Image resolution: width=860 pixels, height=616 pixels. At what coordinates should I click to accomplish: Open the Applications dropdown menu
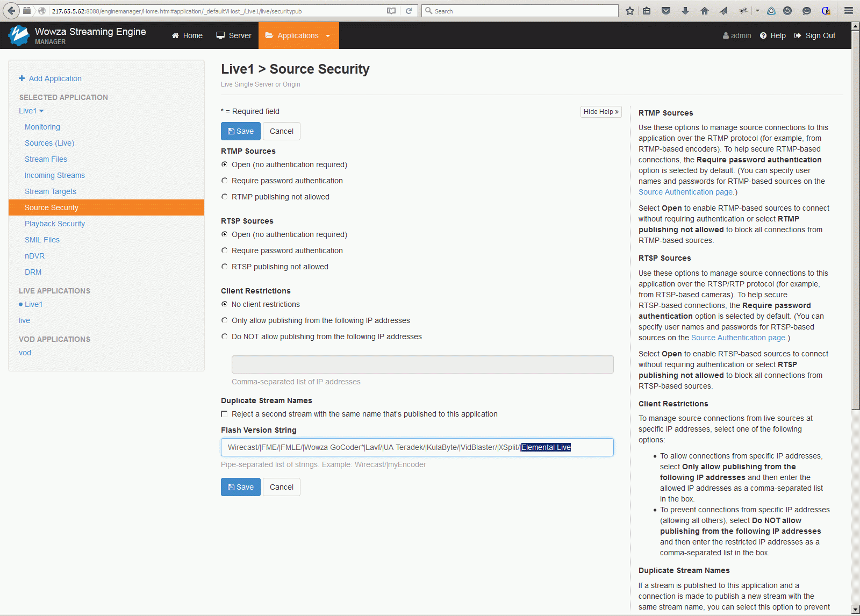pyautogui.click(x=298, y=35)
